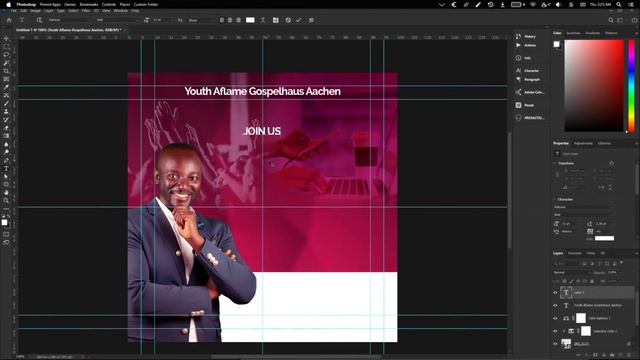Open the Info panel icon
This screenshot has width=640, height=360.
point(518,58)
